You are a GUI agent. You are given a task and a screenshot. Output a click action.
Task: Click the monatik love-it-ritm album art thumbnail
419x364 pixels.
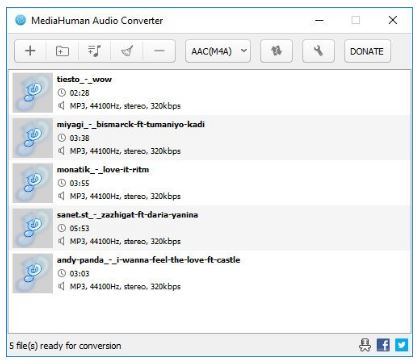(x=33, y=183)
